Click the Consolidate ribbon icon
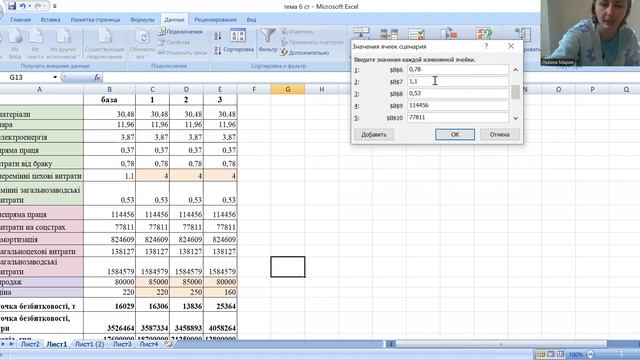 click(x=449, y=33)
